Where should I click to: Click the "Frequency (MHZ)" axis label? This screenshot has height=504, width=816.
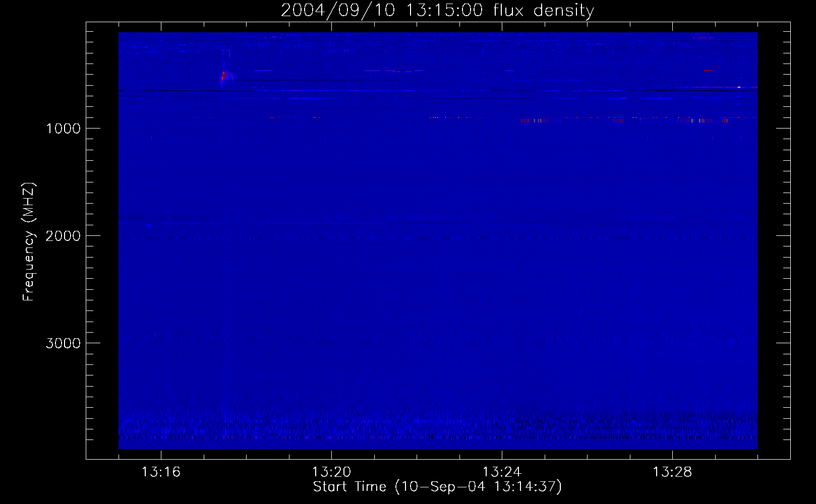tap(29, 242)
